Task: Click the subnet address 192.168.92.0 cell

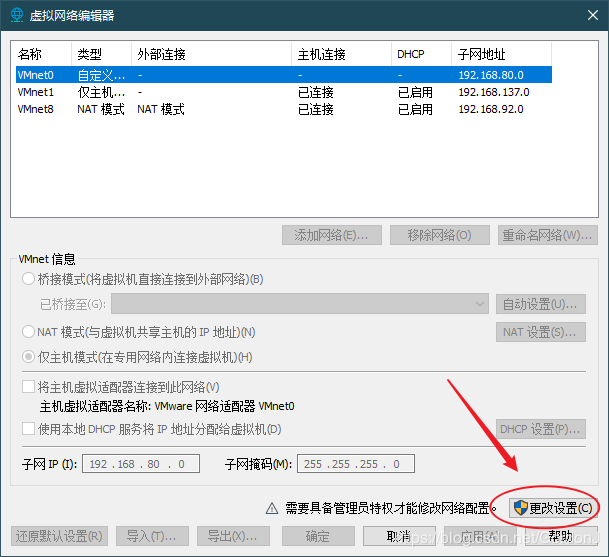Action: pyautogui.click(x=491, y=109)
